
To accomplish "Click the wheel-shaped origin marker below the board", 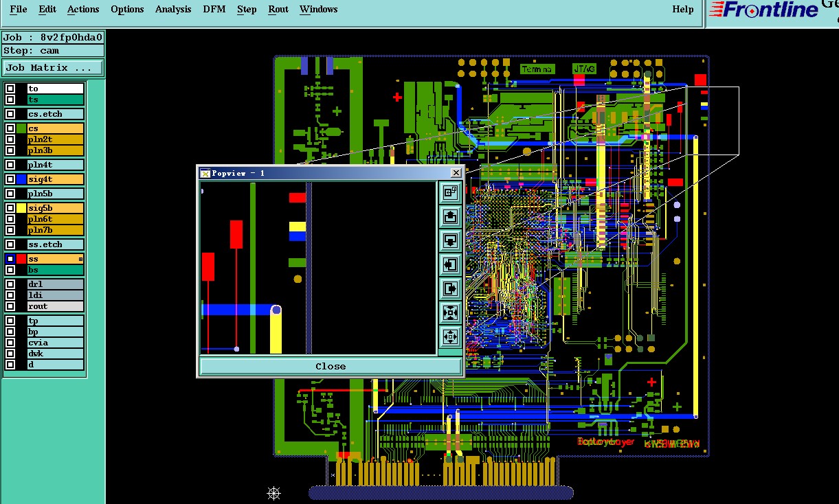I will (273, 493).
